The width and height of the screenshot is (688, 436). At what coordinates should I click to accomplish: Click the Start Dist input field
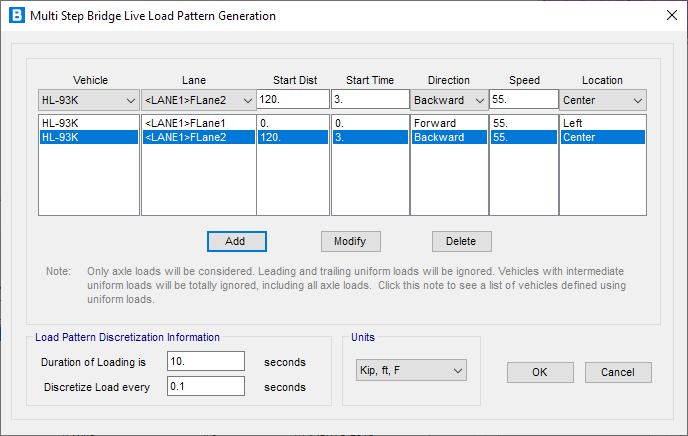[x=293, y=100]
